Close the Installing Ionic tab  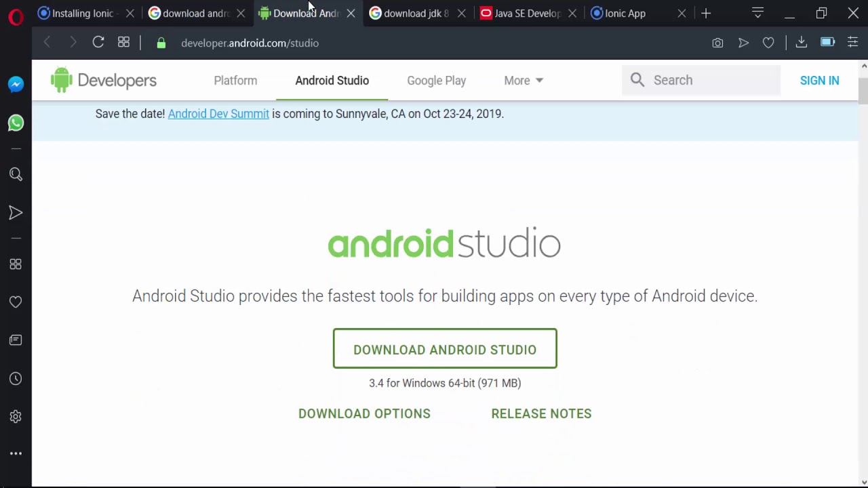tap(130, 13)
